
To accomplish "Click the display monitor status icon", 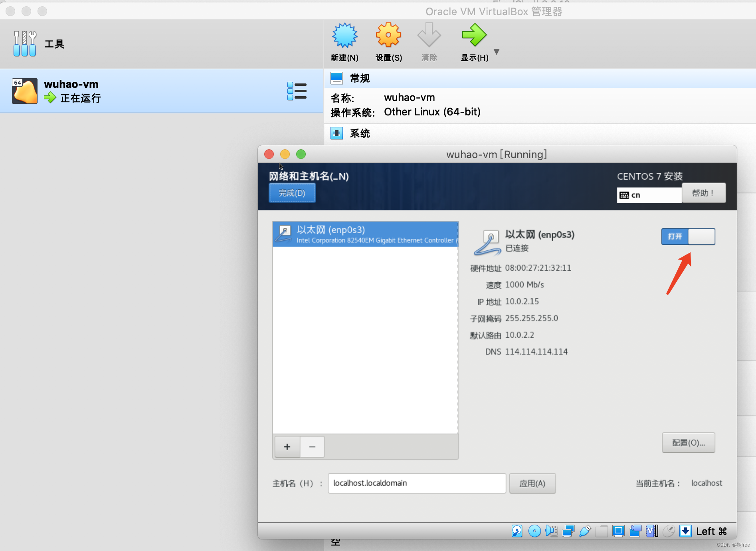I will pyautogui.click(x=618, y=531).
